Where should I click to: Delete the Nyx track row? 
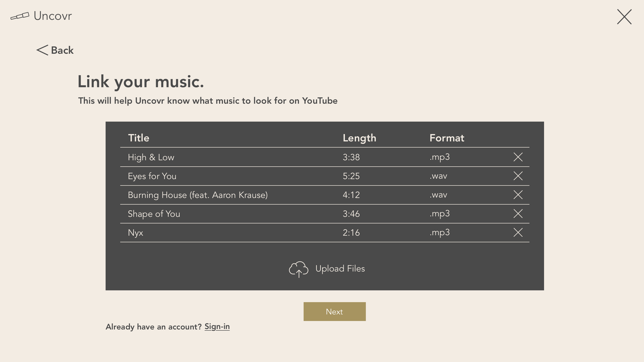(518, 233)
